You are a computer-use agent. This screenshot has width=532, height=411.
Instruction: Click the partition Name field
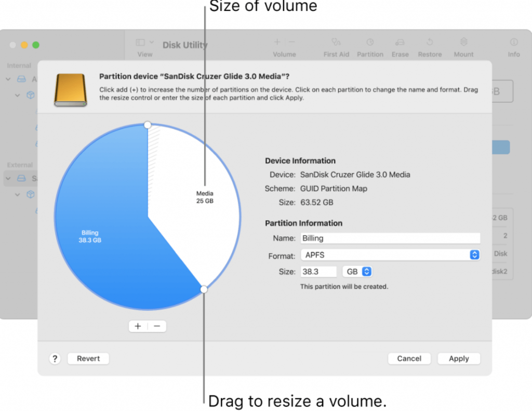coord(390,238)
